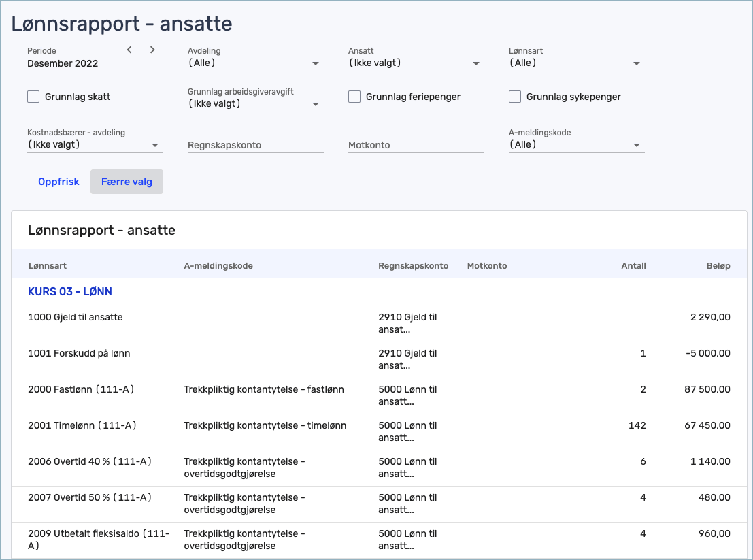This screenshot has height=560, width=753.
Task: Click the Periode field showing Desember 2022
Action: tap(75, 63)
